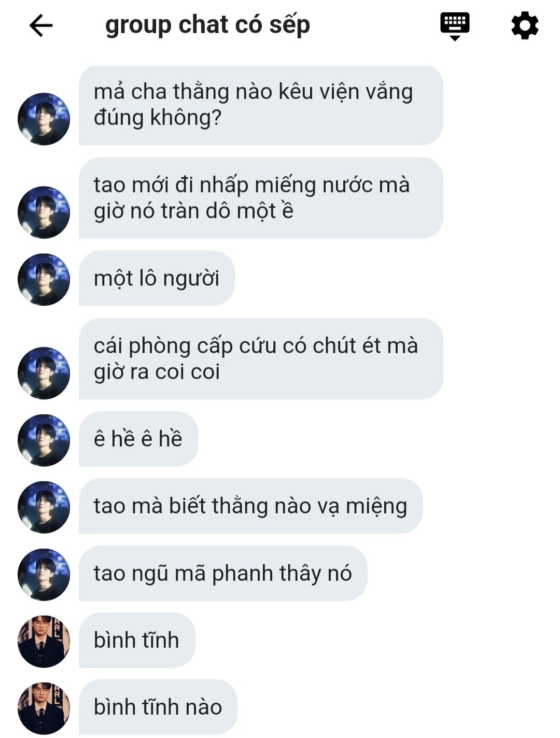This screenshot has width=560, height=738.
Task: Open the glasses-wearing avatar beside 'bình tĩnh'
Action: tap(44, 641)
